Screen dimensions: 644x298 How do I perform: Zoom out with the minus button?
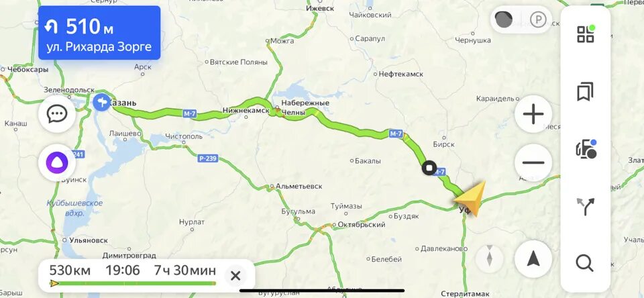[x=533, y=163]
